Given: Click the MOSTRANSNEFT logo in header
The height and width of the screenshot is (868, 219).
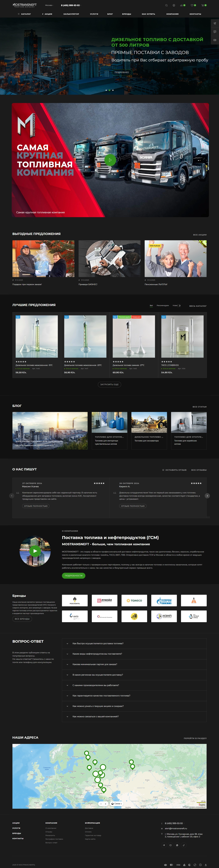Looking at the screenshot, I should pos(25,5).
